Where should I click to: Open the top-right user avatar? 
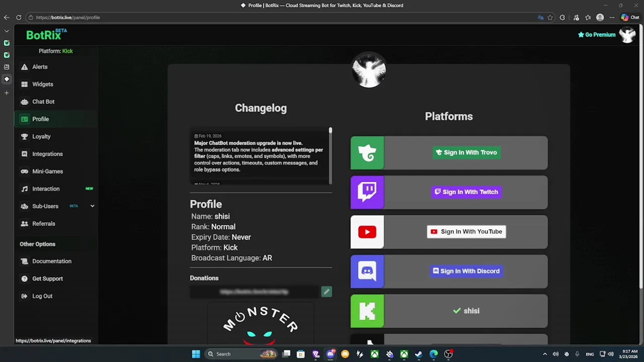point(627,35)
